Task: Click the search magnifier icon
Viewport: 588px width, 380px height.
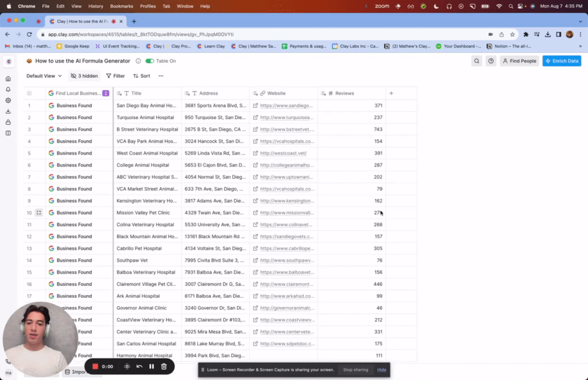Action: click(x=477, y=61)
